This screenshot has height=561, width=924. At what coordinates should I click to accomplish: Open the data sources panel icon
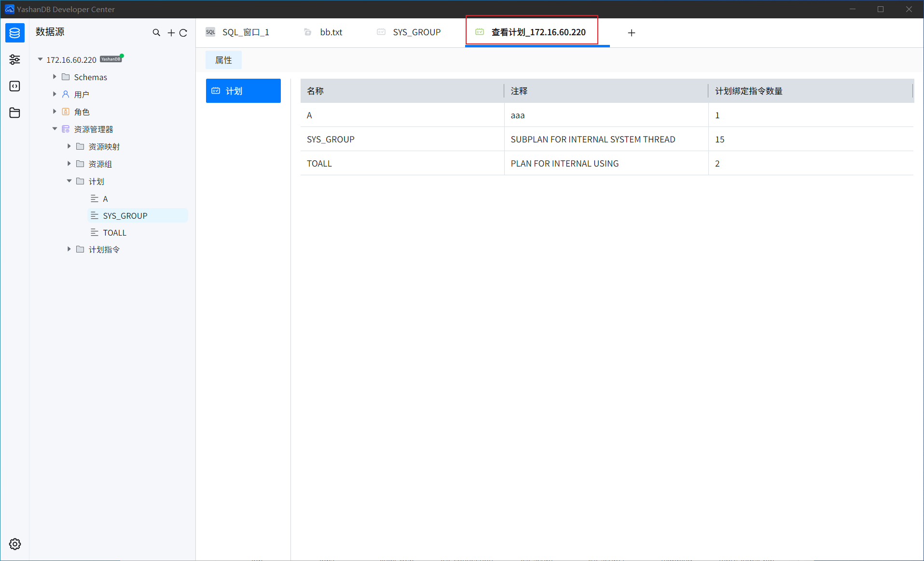[x=14, y=33]
